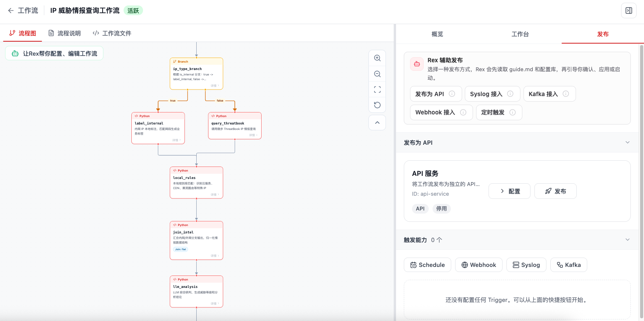Click info icon beside Webhook 接入
Image resolution: width=644 pixels, height=321 pixels.
[463, 112]
